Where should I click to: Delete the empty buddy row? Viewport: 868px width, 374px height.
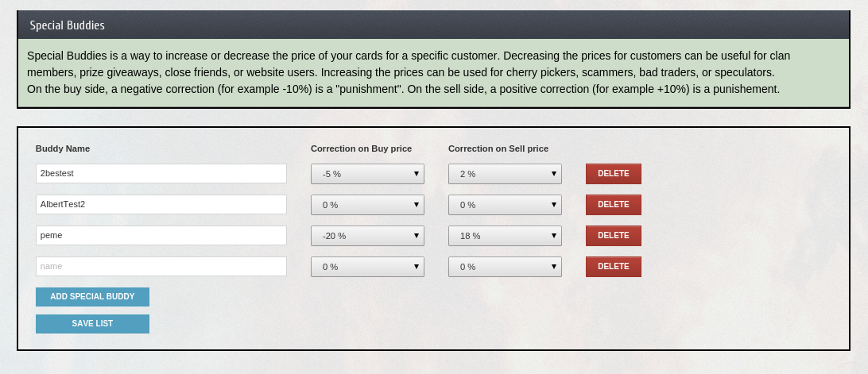tap(613, 267)
